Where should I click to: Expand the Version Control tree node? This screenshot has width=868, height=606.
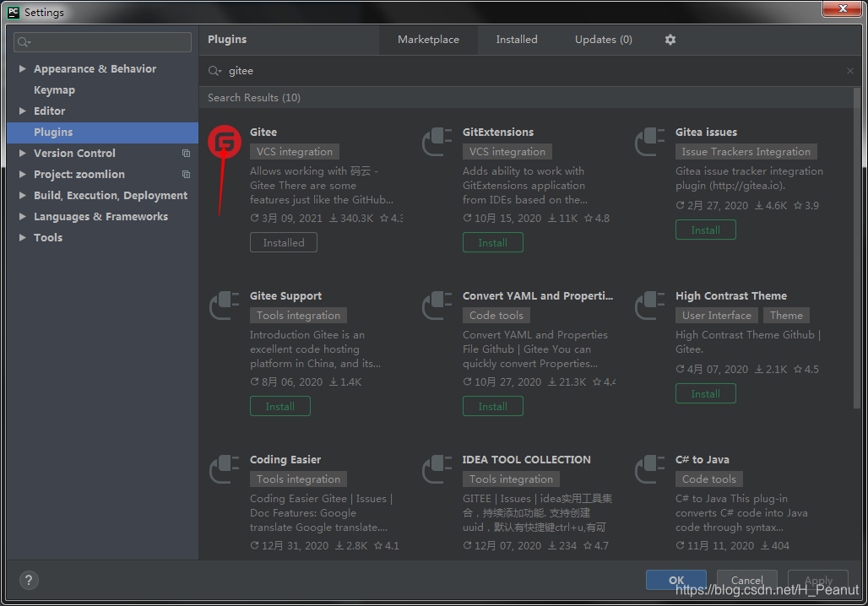(22, 153)
